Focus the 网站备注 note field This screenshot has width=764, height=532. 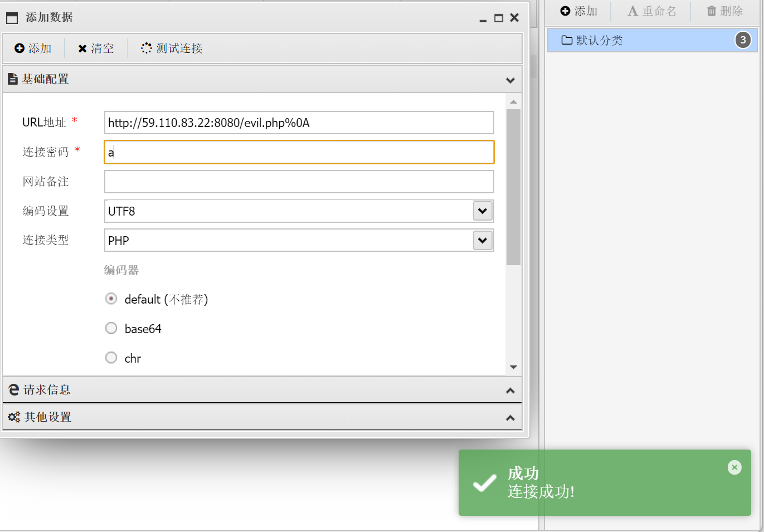pyautogui.click(x=299, y=182)
